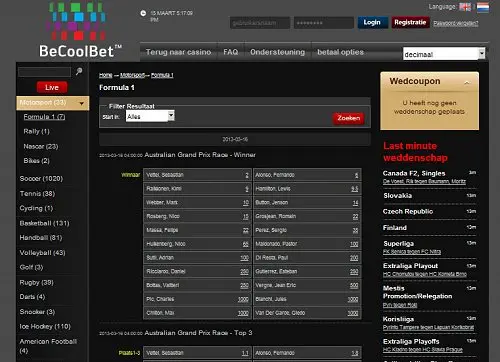This screenshot has width=500, height=362.
Task: Focus the password input field
Action: click(324, 23)
